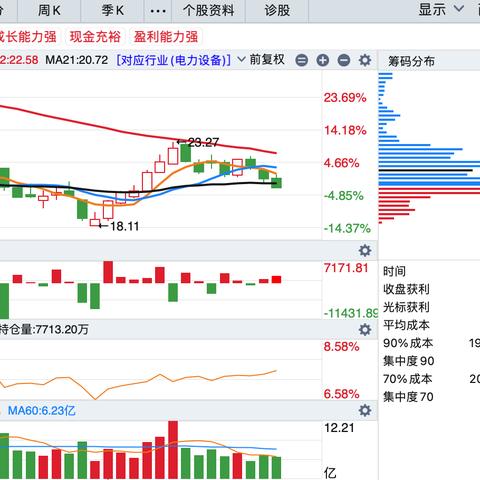The image size is (480, 480).
Task: Zoom out with the minus circle icon
Action: coord(344,61)
